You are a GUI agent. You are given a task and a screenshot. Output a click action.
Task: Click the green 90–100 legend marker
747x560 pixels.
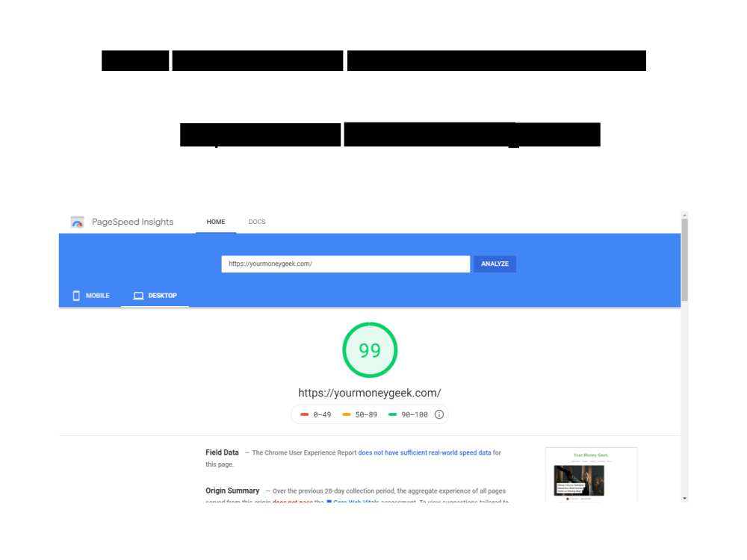(x=393, y=414)
